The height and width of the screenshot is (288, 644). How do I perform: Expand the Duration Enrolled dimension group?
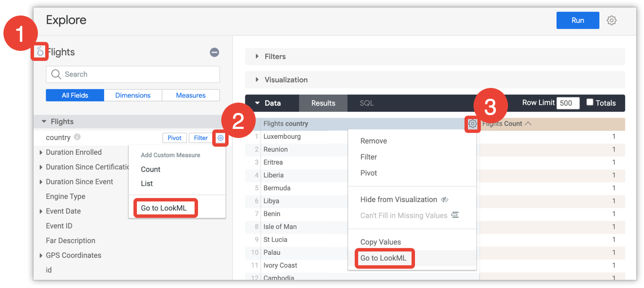click(41, 153)
